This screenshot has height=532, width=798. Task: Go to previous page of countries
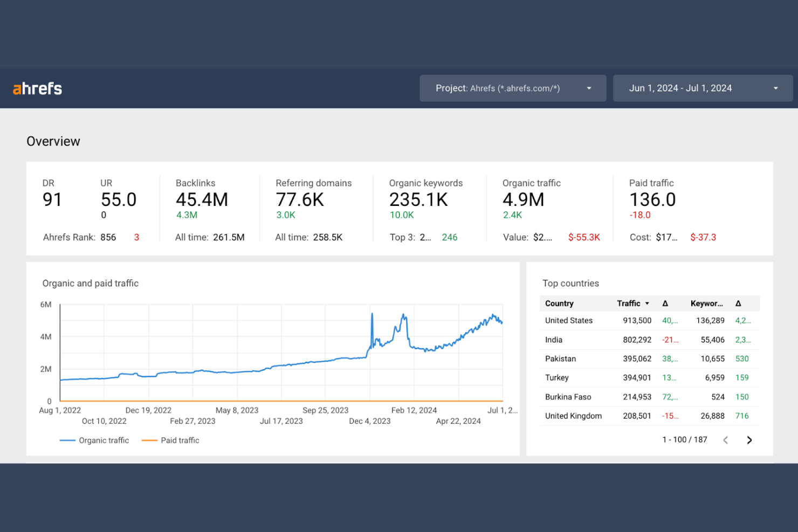726,440
